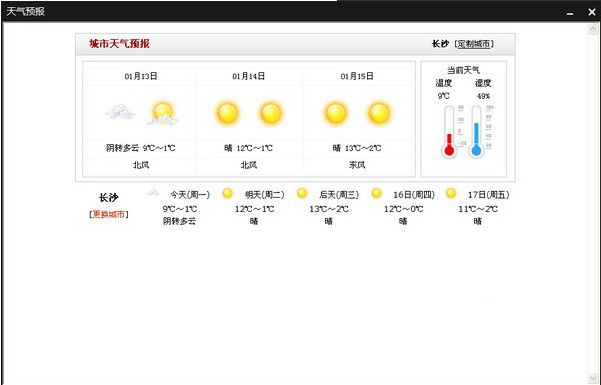The width and height of the screenshot is (601, 385).
Task: Open the 更换城市 link
Action: coord(109,214)
